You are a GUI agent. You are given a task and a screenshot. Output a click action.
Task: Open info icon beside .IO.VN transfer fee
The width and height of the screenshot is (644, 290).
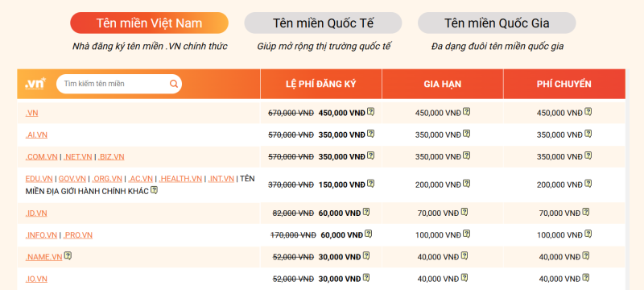point(586,278)
